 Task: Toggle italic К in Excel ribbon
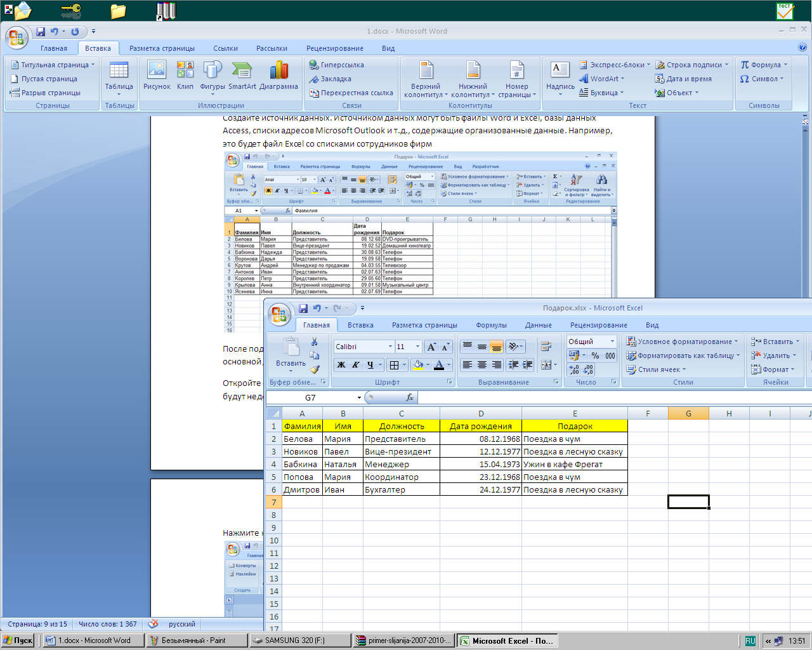(x=355, y=364)
